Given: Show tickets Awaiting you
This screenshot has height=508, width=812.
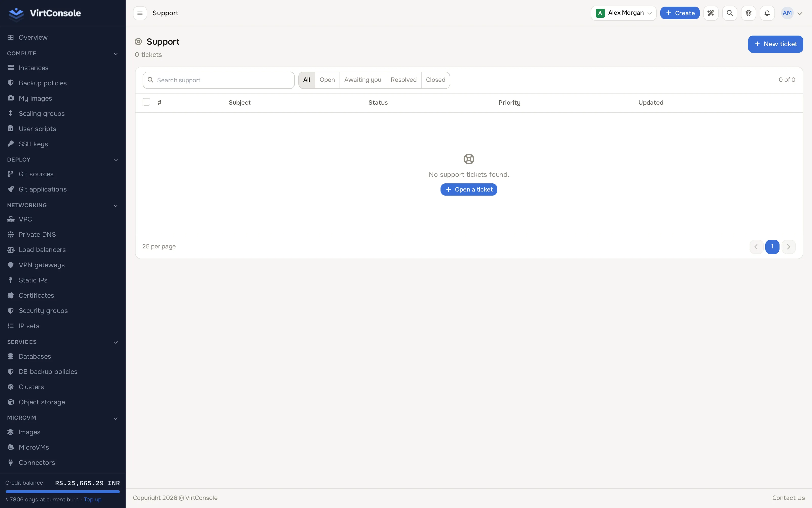Looking at the screenshot, I should [363, 80].
